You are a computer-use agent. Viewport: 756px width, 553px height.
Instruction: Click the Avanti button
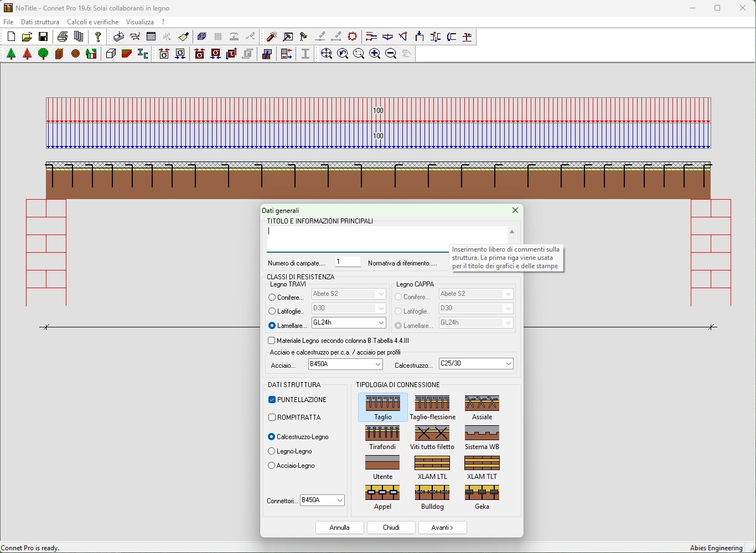coord(443,528)
